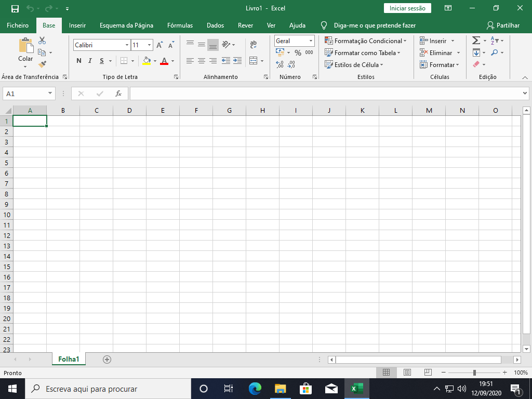Increase font size with large A icon
Screen dimensions: 532x399
159,45
